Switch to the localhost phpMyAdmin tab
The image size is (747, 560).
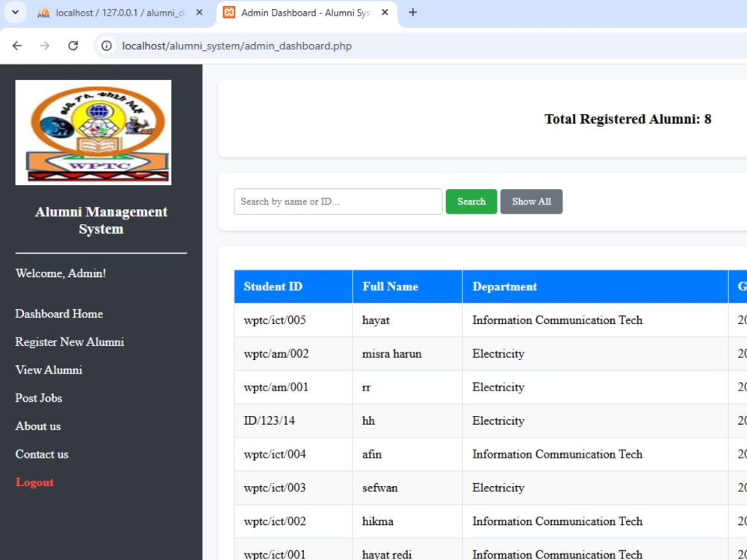click(x=119, y=13)
